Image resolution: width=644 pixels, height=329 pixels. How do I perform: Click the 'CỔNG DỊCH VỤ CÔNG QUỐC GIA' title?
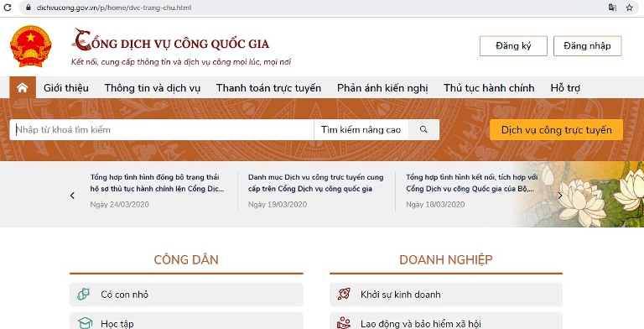coord(171,41)
